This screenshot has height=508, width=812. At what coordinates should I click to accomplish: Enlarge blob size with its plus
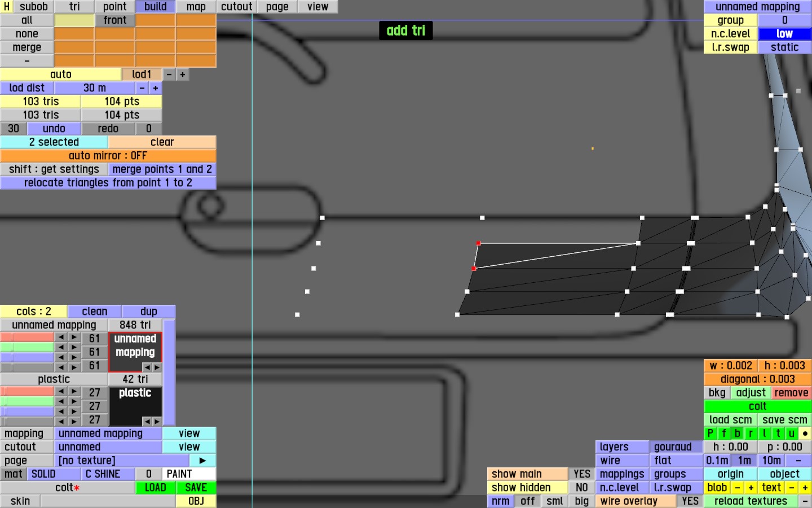[x=751, y=488]
